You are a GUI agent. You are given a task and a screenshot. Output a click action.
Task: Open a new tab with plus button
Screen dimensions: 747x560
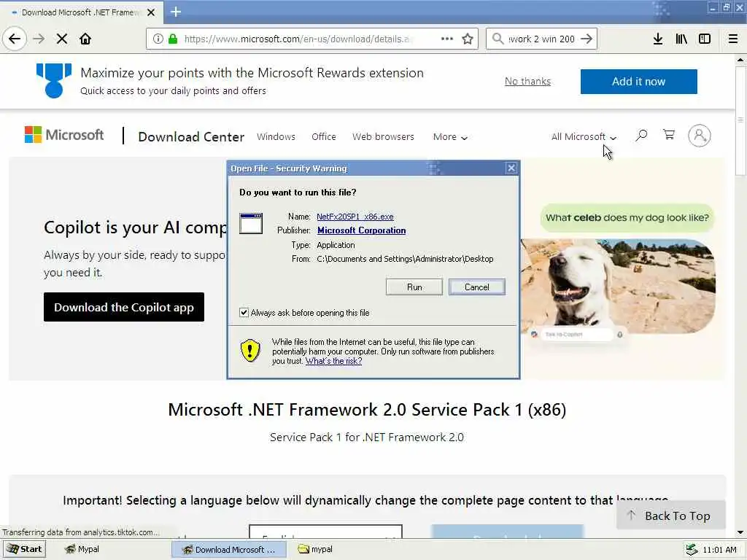click(x=175, y=12)
